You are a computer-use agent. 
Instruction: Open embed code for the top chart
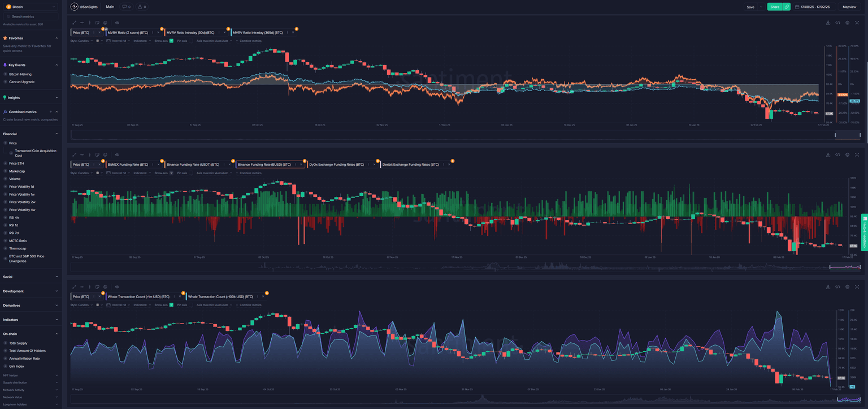[x=837, y=23]
